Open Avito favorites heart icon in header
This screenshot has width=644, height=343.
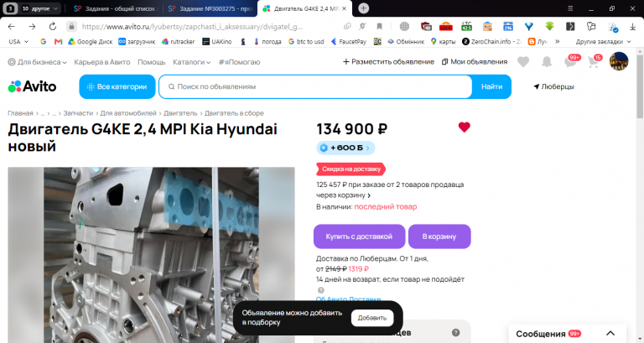coord(523,62)
